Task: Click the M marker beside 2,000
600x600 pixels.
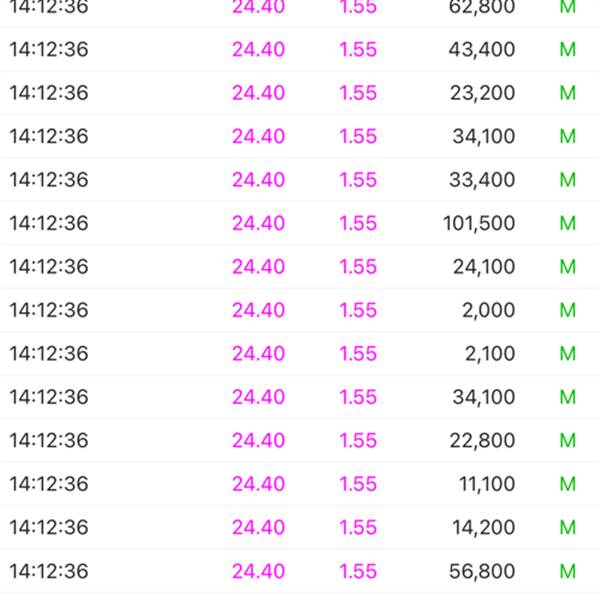Action: (568, 310)
